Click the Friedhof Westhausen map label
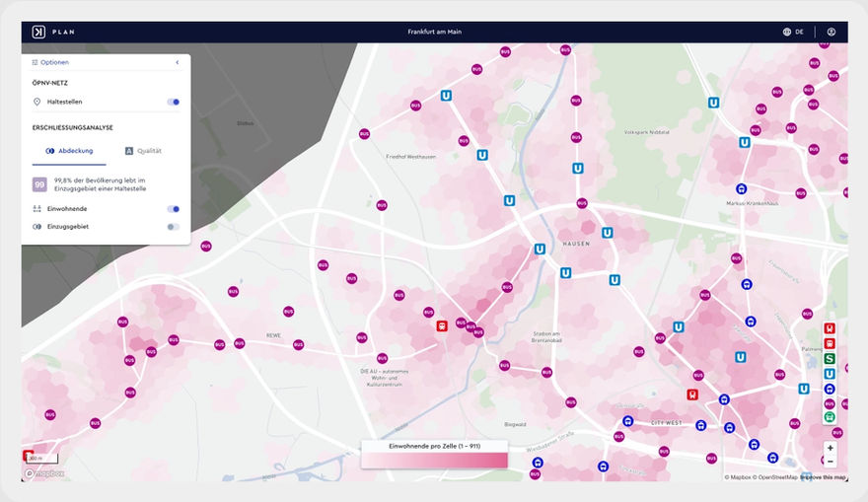The width and height of the screenshot is (868, 502). (410, 157)
